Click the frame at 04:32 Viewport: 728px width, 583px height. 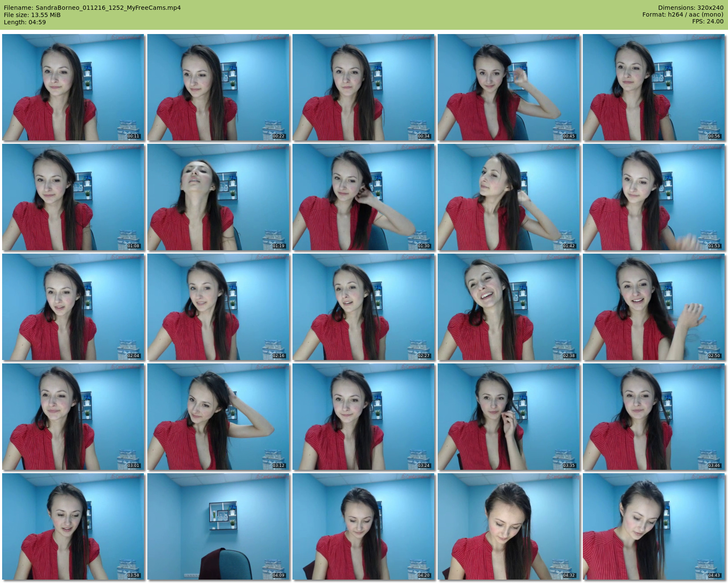tap(509, 526)
